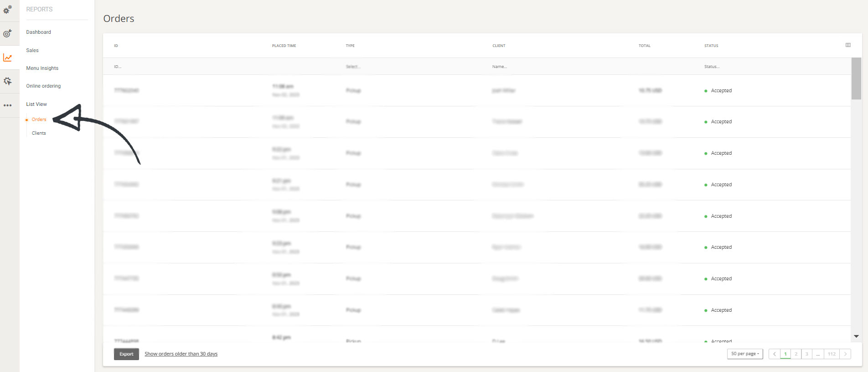The image size is (868, 372).
Task: Go to next page using right chevron
Action: pyautogui.click(x=845, y=354)
